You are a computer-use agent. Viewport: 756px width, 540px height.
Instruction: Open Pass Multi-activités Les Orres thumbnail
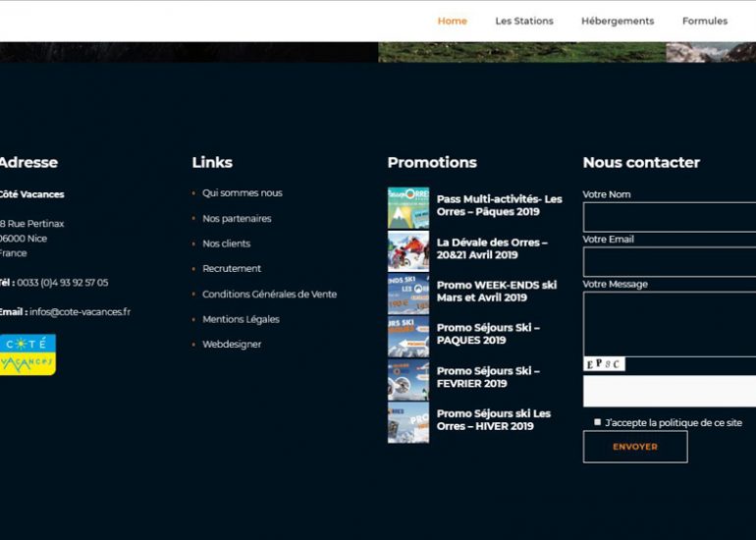point(408,208)
